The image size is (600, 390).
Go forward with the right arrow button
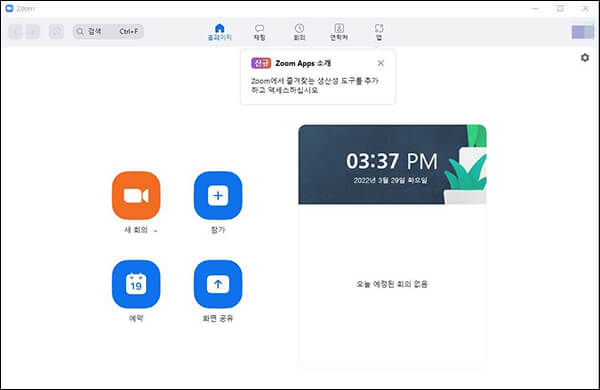point(33,32)
